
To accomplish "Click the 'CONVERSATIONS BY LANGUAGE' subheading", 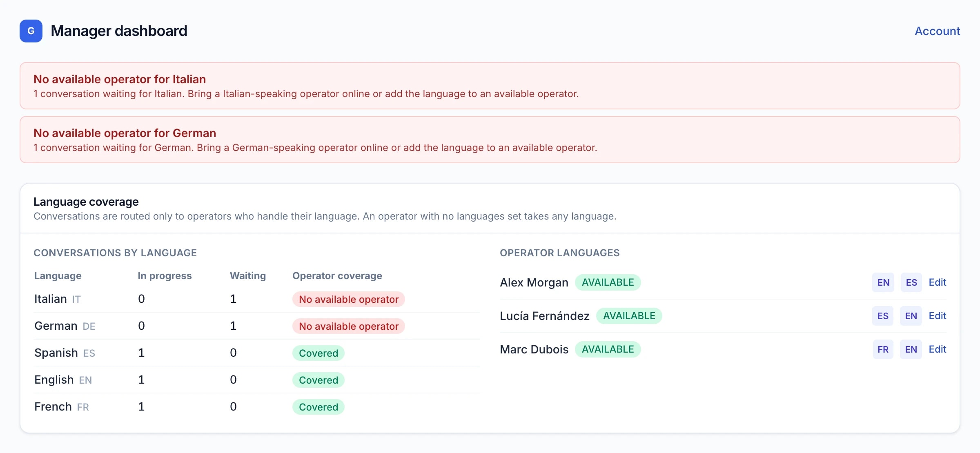I will pos(115,253).
